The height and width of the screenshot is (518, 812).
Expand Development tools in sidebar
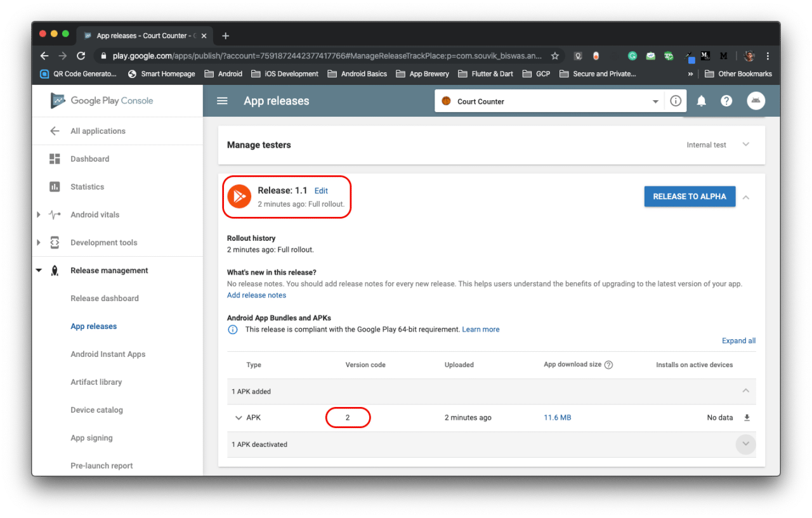pyautogui.click(x=39, y=242)
